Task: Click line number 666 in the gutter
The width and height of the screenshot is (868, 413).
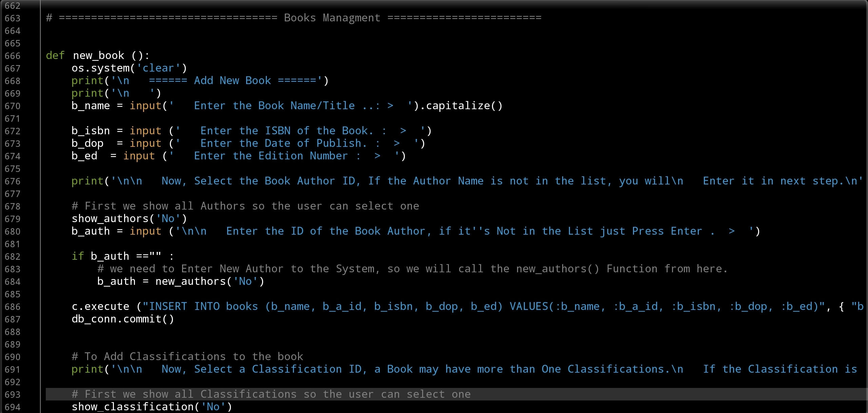Action: coord(13,56)
